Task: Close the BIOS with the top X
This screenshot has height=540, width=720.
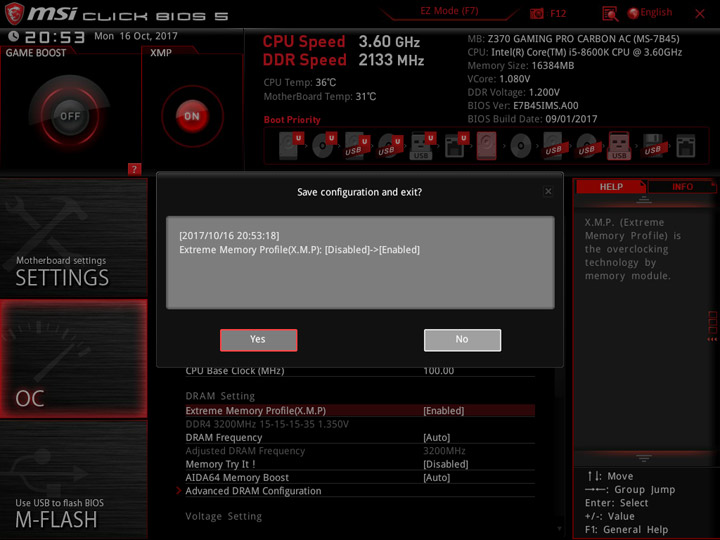Action: click(x=700, y=14)
